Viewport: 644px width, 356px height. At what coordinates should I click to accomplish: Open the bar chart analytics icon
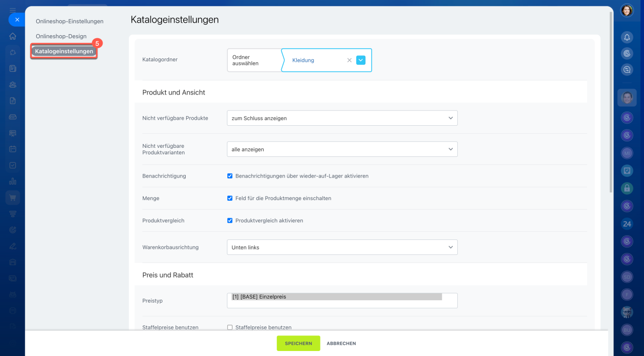(13, 181)
